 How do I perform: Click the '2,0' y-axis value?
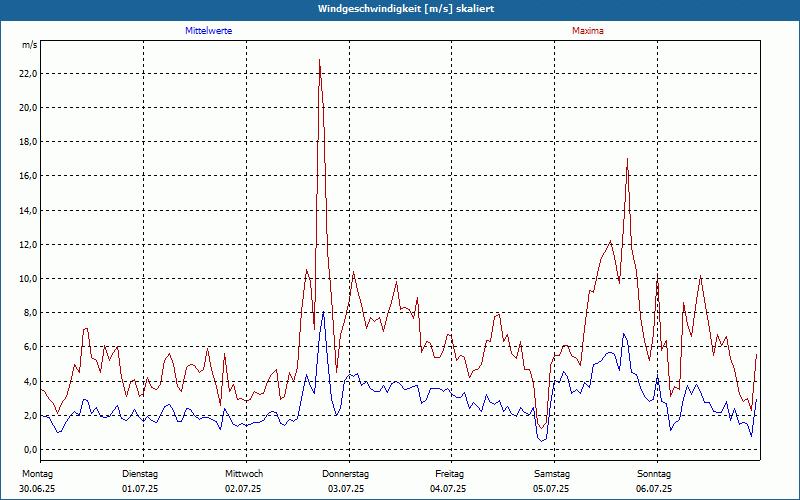[30, 415]
